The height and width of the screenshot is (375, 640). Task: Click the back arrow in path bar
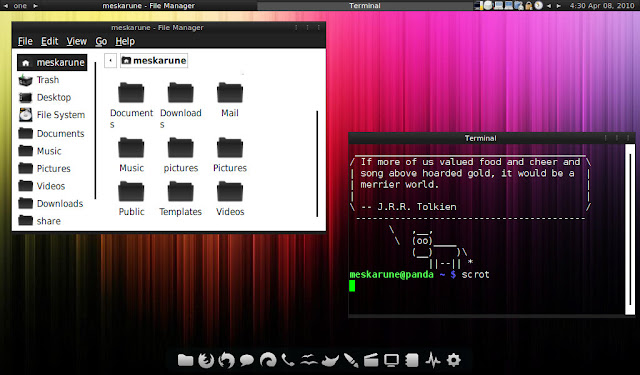pos(110,61)
